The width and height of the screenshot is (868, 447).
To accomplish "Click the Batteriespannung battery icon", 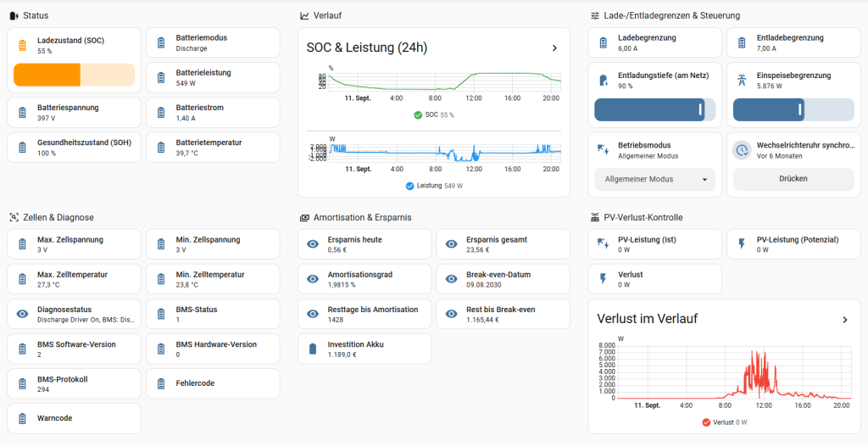I will coord(22,113).
